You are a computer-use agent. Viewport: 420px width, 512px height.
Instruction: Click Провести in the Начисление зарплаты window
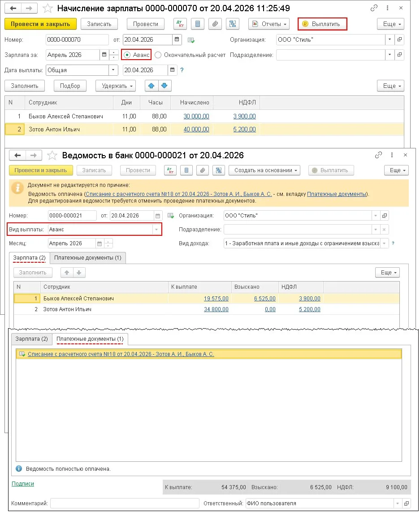(x=146, y=24)
